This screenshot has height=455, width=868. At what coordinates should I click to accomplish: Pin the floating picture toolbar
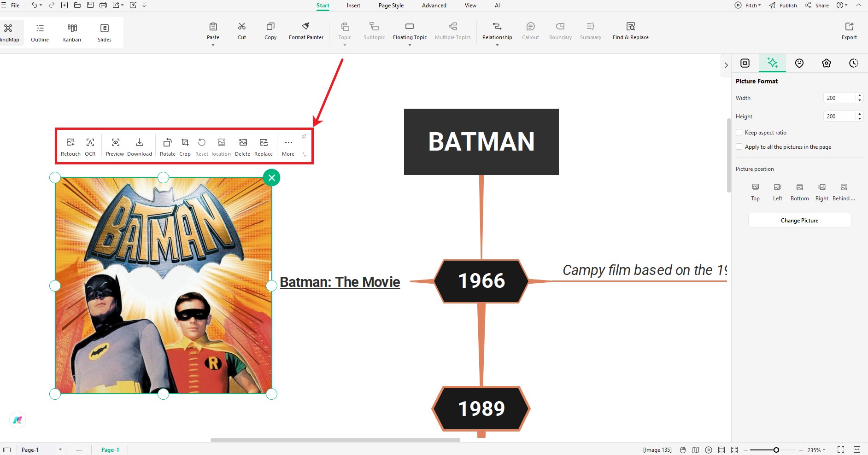(304, 136)
